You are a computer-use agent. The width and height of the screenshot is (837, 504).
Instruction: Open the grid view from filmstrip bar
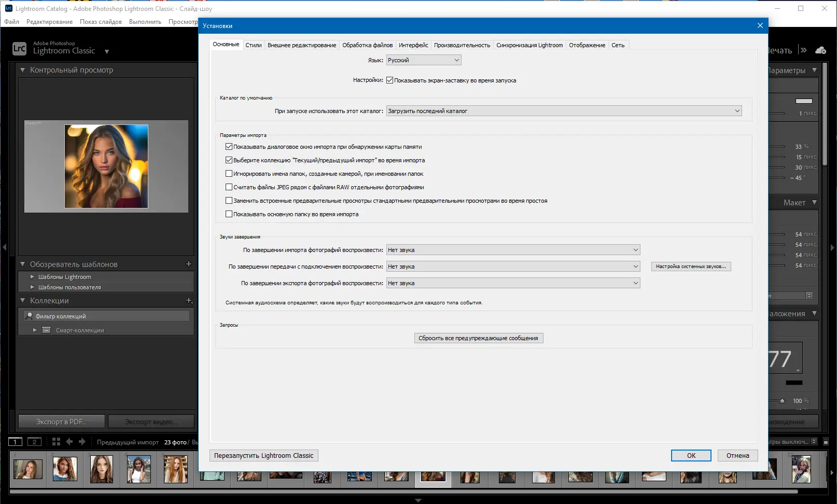[56, 442]
